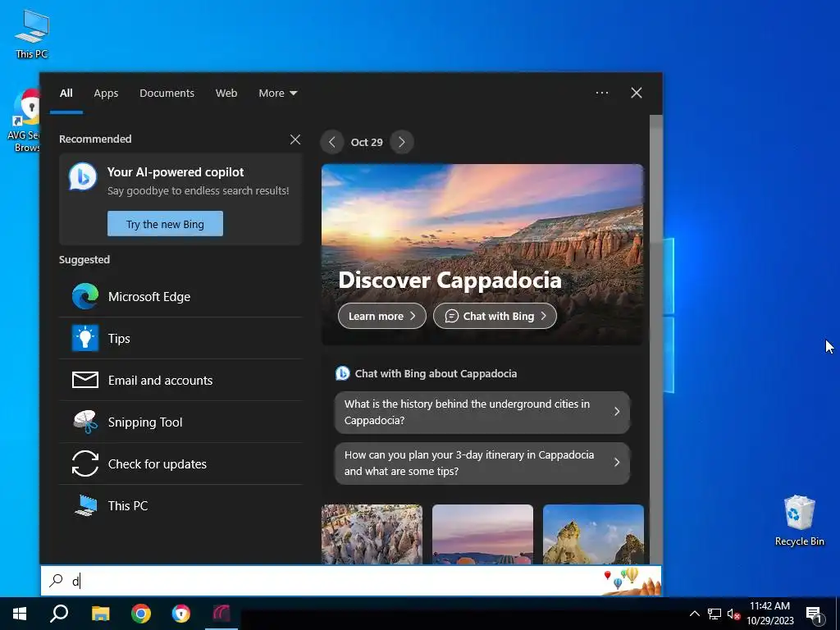Open Microsoft Edge from suggested list
The image size is (840, 630).
[x=180, y=296]
